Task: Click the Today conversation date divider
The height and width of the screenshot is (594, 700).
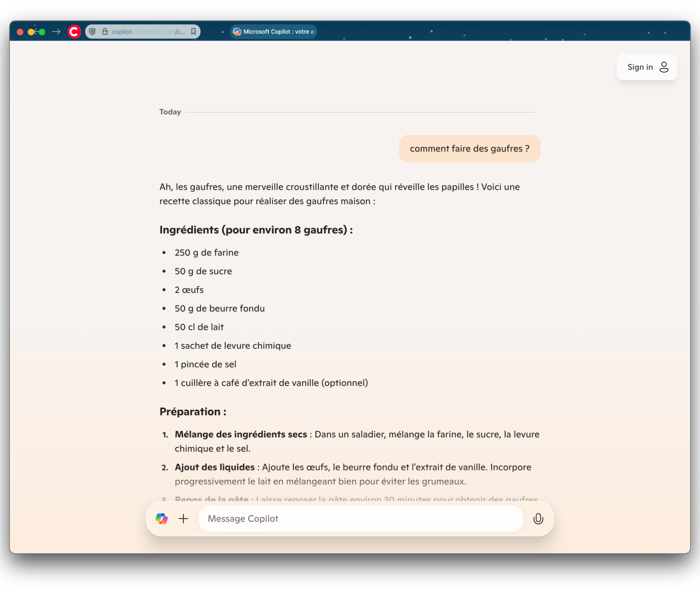Action: 170,112
